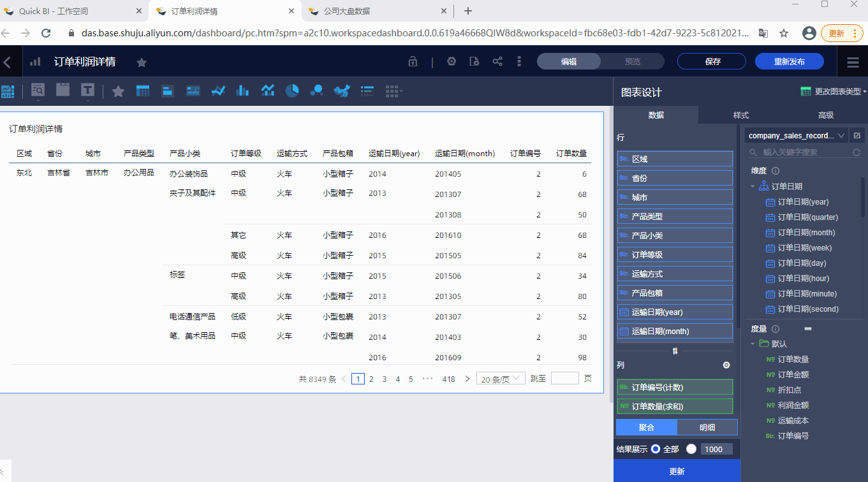Insert a bar chart from toolbar
868x482 pixels.
[x=242, y=91]
